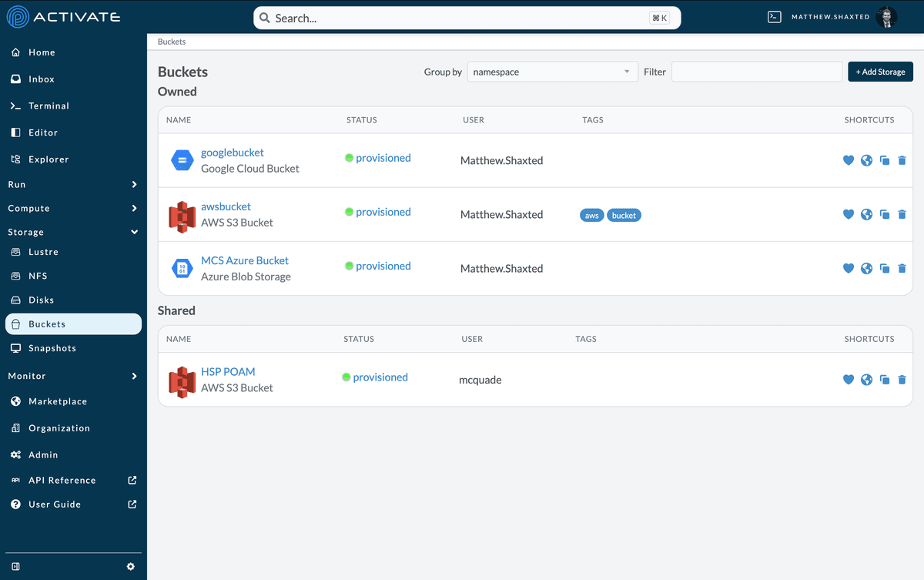The height and width of the screenshot is (580, 924).
Task: Favorite awsbucket with heart icon
Action: tap(849, 214)
